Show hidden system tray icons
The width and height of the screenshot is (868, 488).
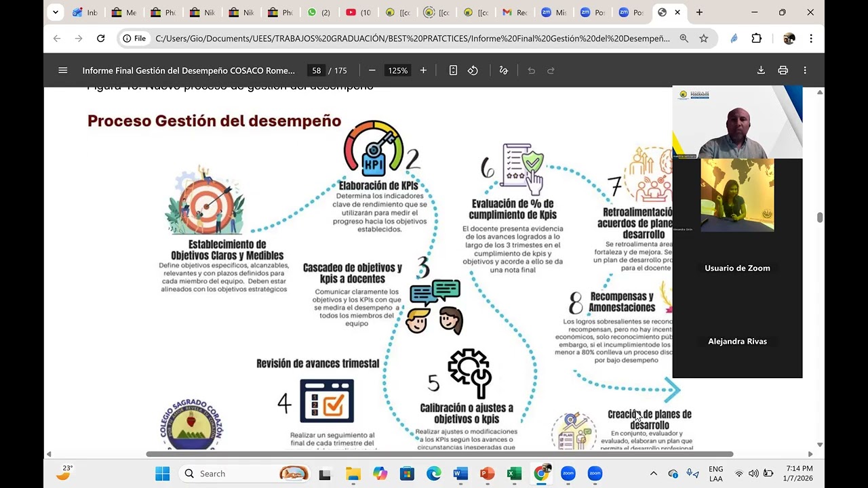coord(654,474)
